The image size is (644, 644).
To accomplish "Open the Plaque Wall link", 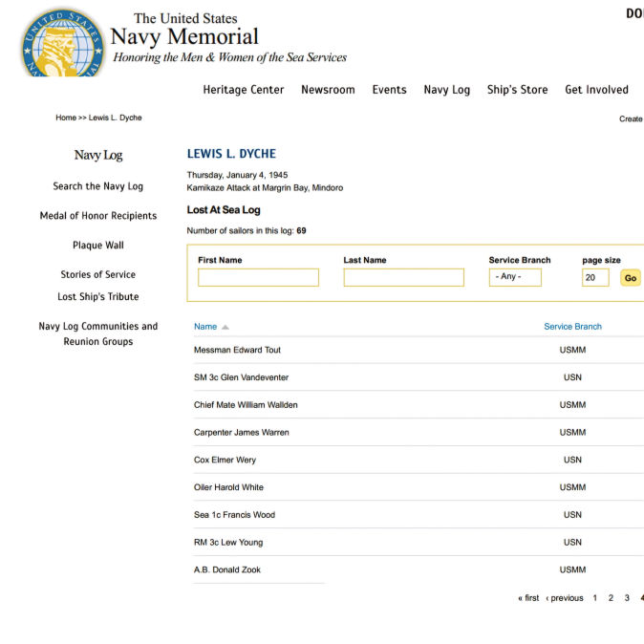I will (98, 246).
